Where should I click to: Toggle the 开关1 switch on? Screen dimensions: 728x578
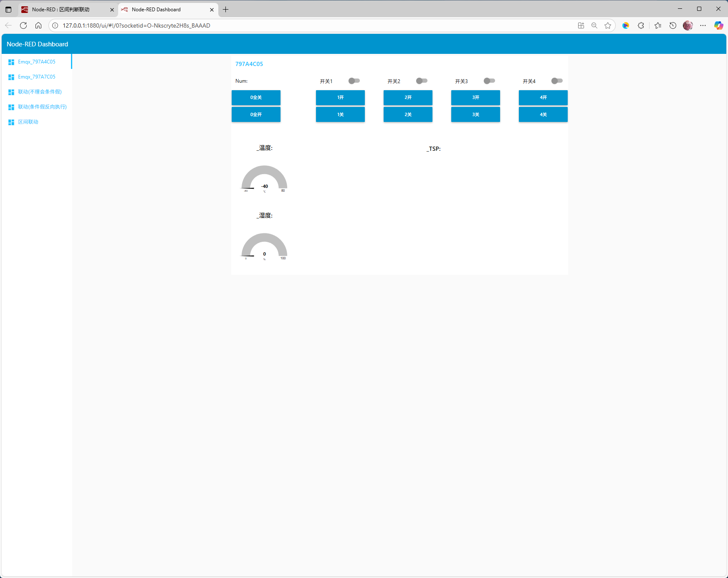(354, 81)
